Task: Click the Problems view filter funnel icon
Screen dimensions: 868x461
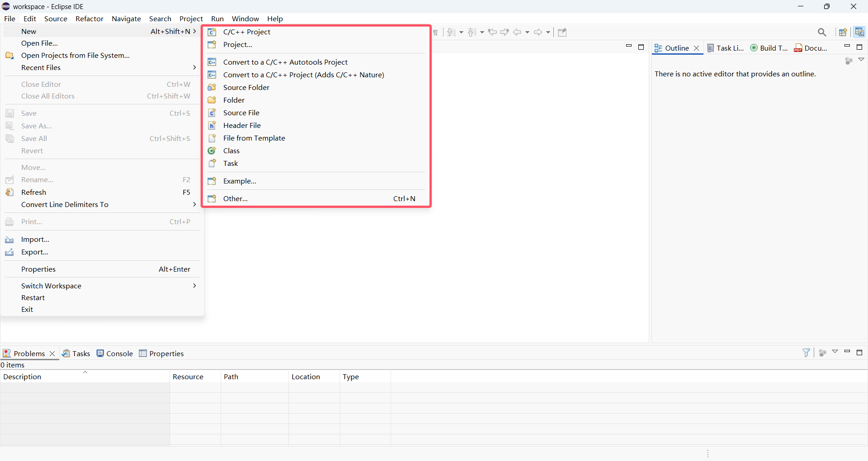Action: [x=806, y=353]
